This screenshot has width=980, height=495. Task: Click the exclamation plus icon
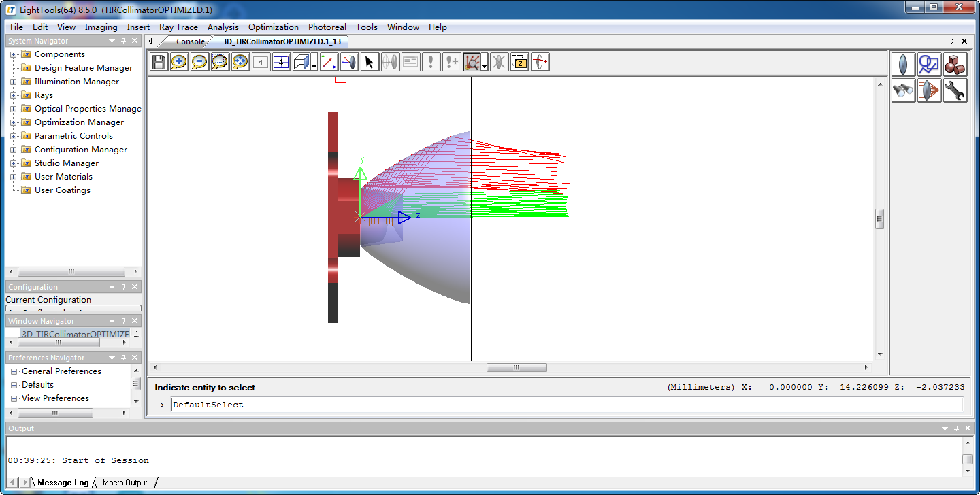coord(451,63)
